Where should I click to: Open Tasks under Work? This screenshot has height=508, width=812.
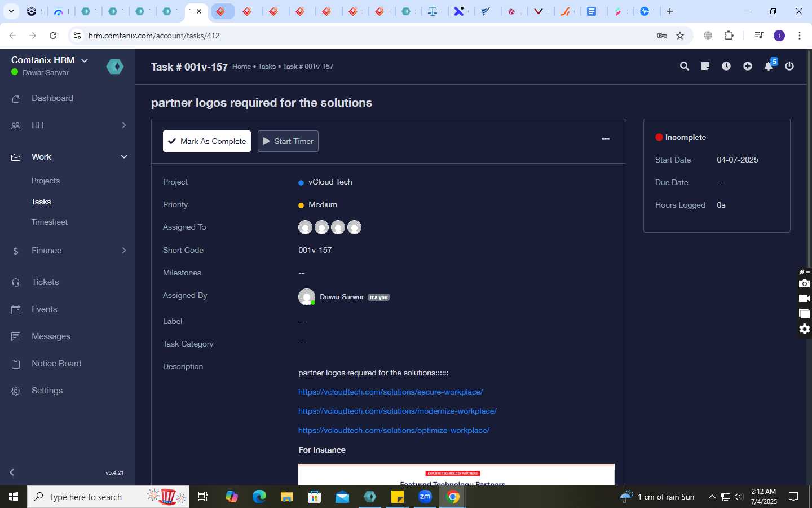[41, 202]
